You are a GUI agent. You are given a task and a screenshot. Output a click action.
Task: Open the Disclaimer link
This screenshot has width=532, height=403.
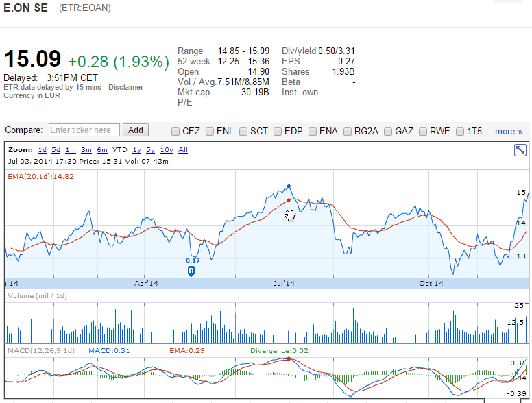tap(125, 88)
